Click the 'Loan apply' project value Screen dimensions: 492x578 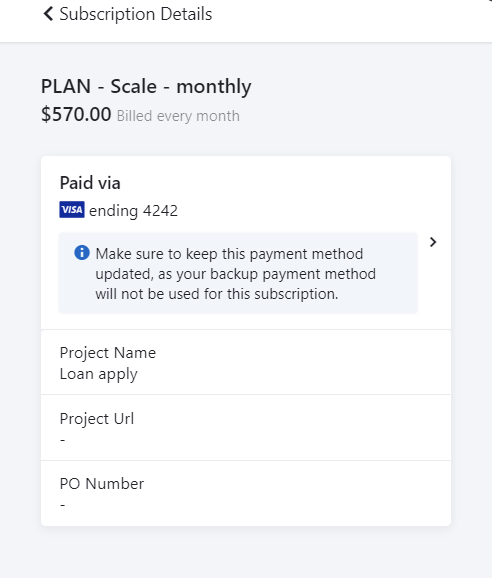pos(98,374)
